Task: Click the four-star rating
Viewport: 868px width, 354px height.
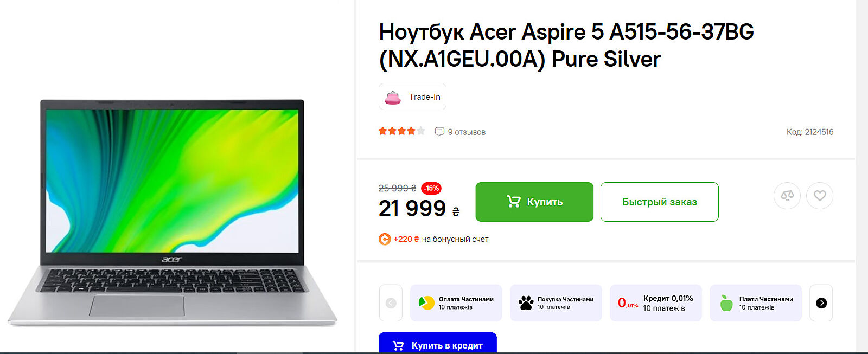Action: click(401, 131)
